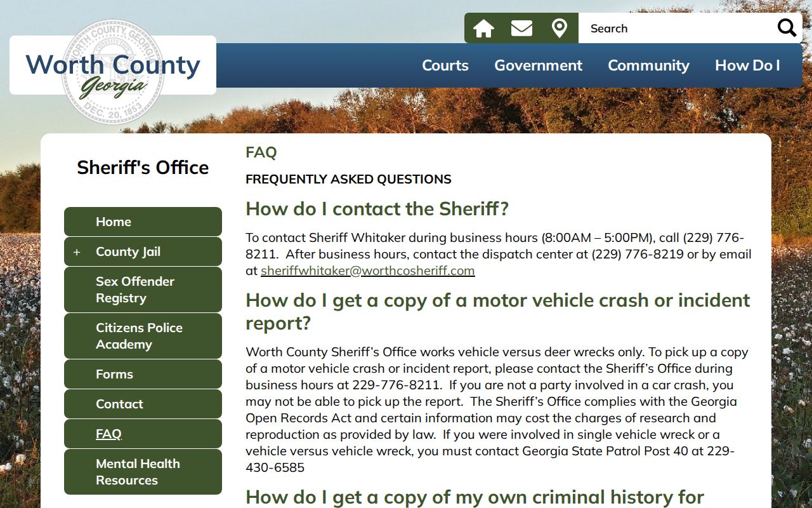Viewport: 812px width, 508px height.
Task: Open the Forms sidebar item
Action: tap(143, 374)
